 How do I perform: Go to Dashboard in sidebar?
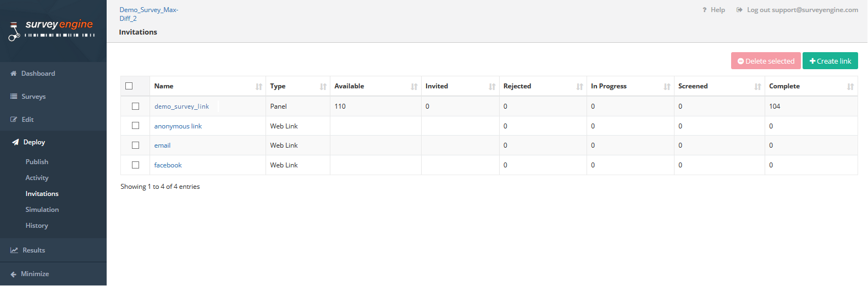coord(38,74)
